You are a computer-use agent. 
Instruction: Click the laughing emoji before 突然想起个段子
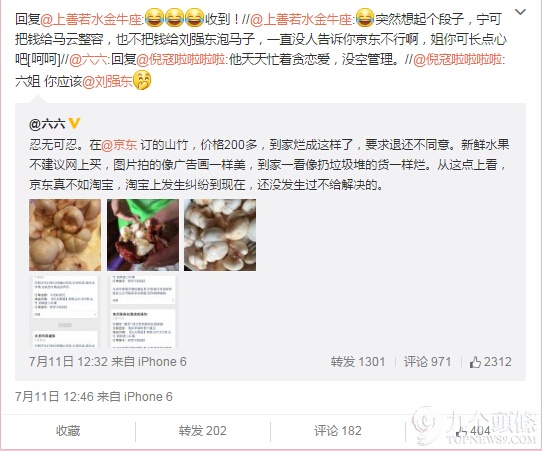click(x=365, y=18)
